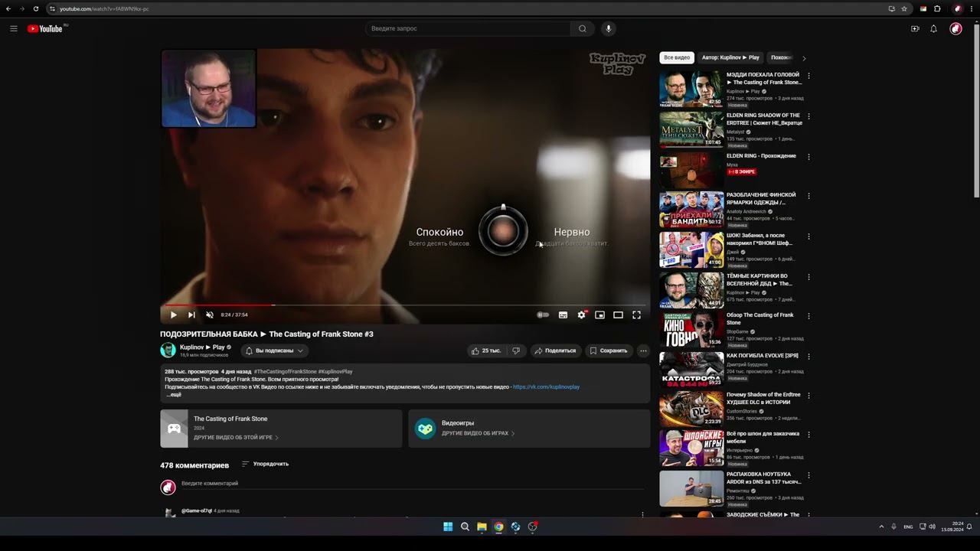Select the Все видео filter chip

(x=677, y=57)
